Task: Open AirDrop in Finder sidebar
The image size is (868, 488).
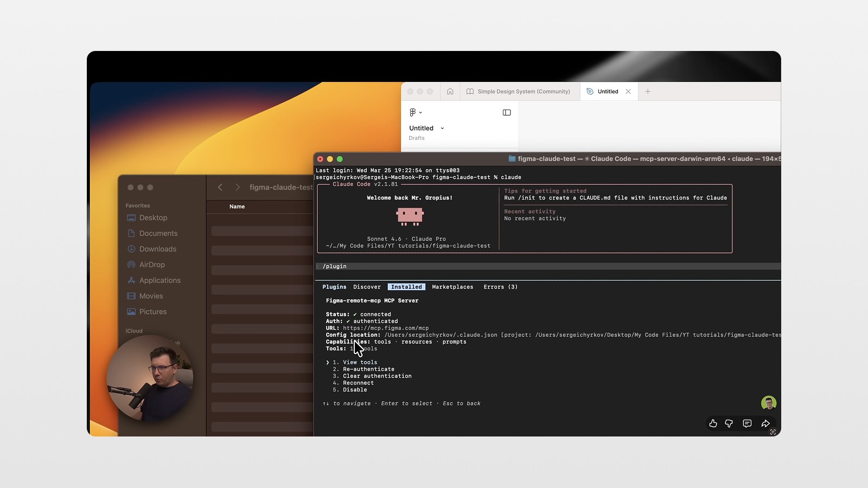Action: [145, 265]
